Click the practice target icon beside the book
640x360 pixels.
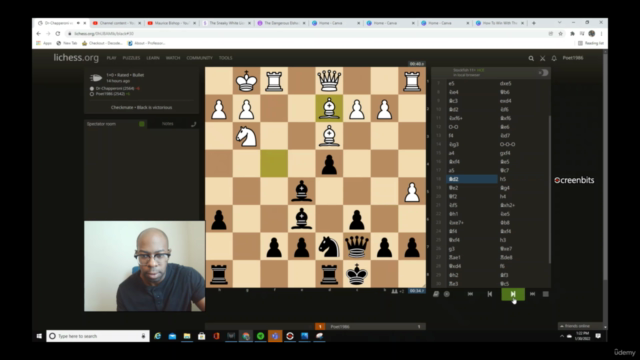447,294
